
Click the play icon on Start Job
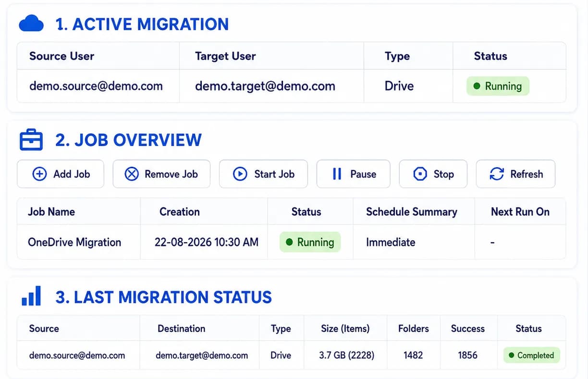coord(240,174)
